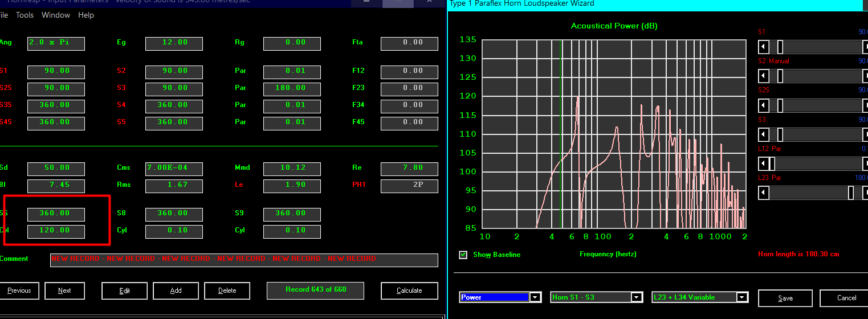Click the PH1 field showing 2P

point(409,186)
